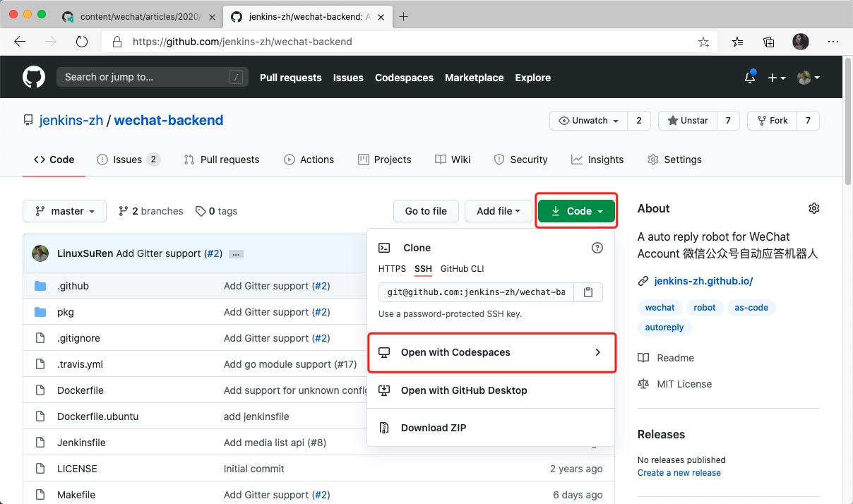Open browser more options ellipsis
The image size is (853, 504).
point(832,42)
